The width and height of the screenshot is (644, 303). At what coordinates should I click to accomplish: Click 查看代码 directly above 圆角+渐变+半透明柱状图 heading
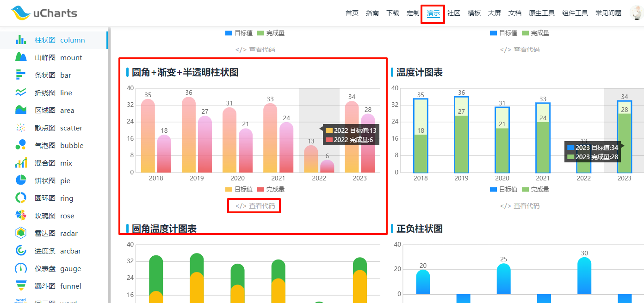(x=255, y=49)
